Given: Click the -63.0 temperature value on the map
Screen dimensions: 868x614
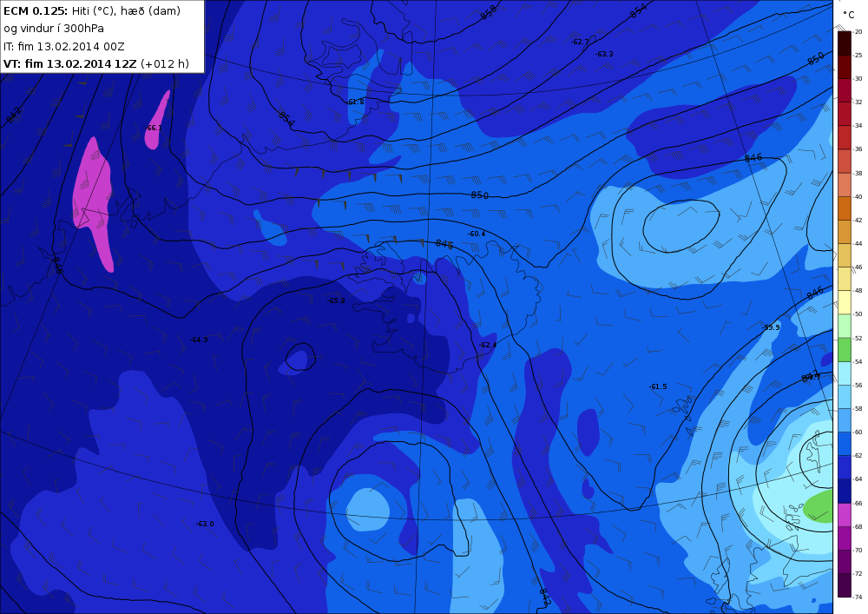Looking at the screenshot, I should (205, 524).
